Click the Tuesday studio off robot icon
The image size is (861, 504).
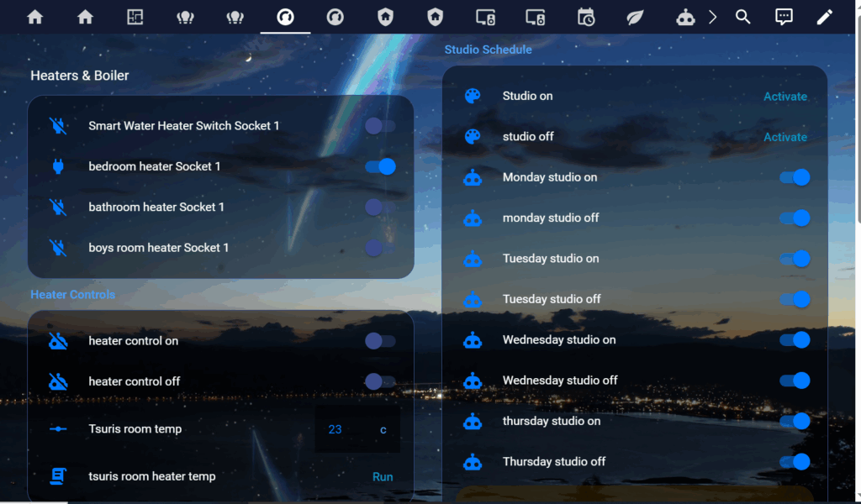473,299
